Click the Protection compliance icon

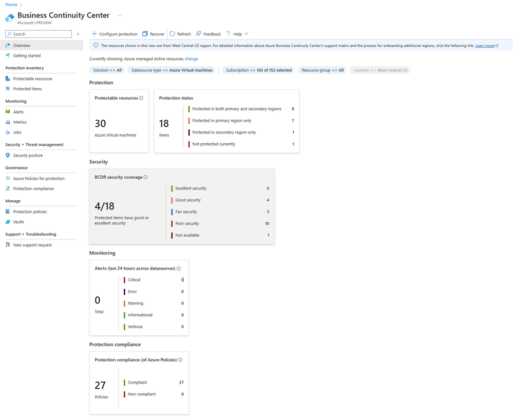click(8, 188)
